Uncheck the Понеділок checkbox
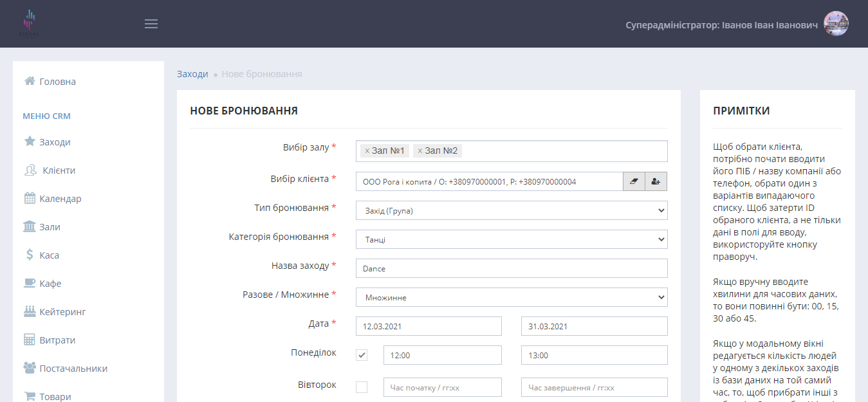The height and width of the screenshot is (402, 868). 362,355
